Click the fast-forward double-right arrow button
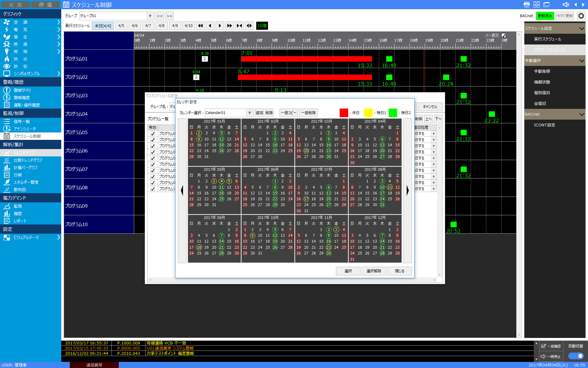 pos(230,26)
